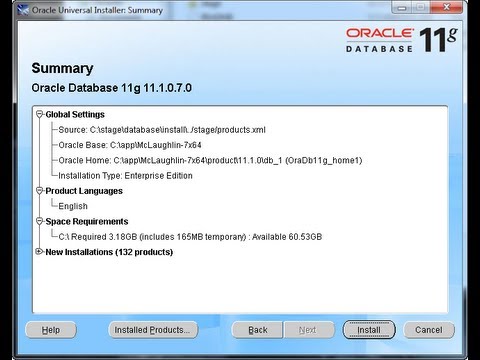Viewport: 480px width, 360px height.
Task: Close the Oracle Universal Installer window
Action: pos(447,7)
